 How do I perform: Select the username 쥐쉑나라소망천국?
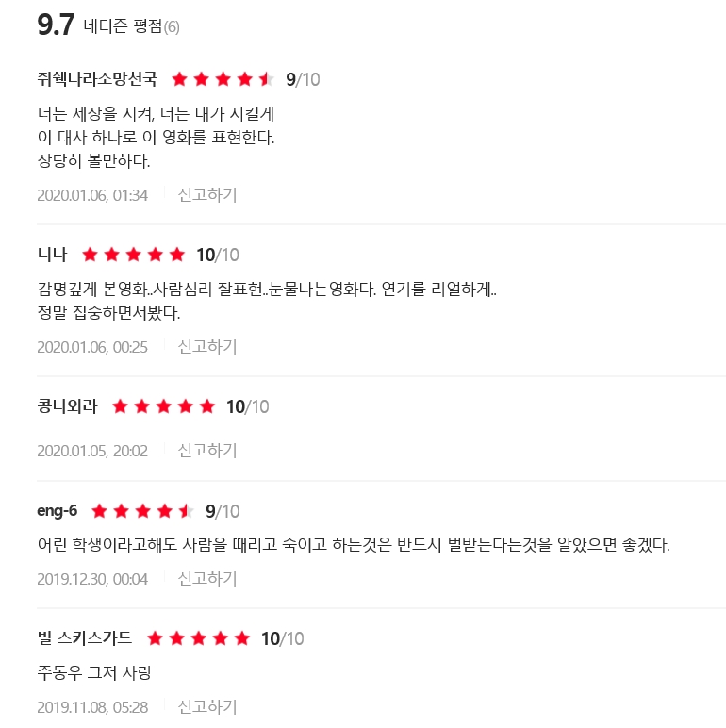[97, 79]
